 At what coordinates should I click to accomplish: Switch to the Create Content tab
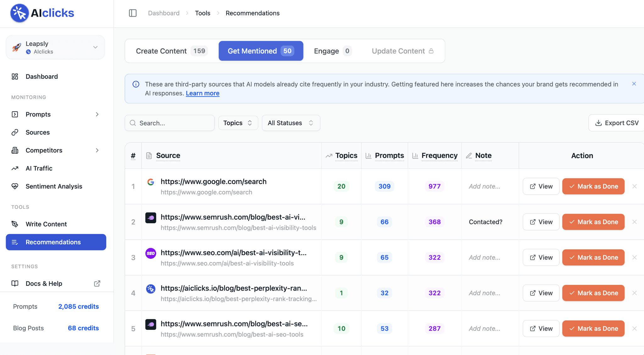point(172,51)
